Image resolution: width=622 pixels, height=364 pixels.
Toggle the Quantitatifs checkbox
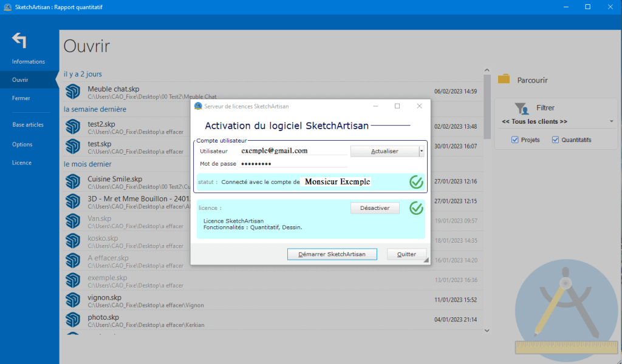pyautogui.click(x=555, y=140)
